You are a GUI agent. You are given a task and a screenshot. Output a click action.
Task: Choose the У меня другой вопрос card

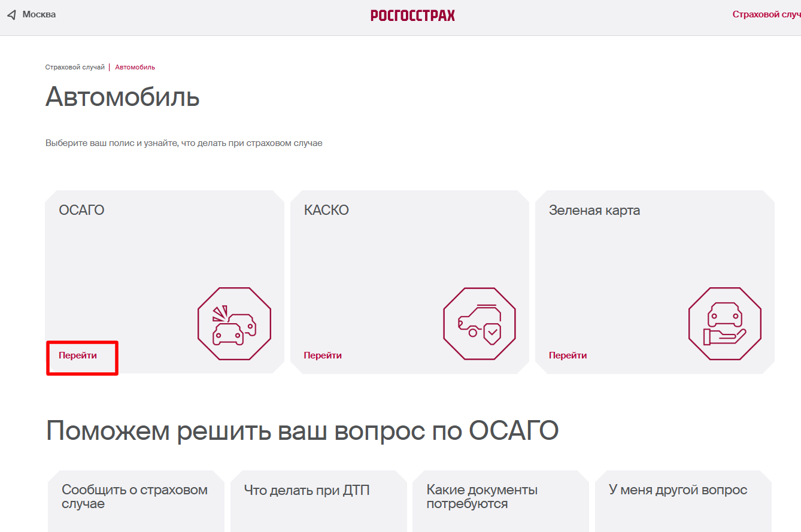point(678,490)
